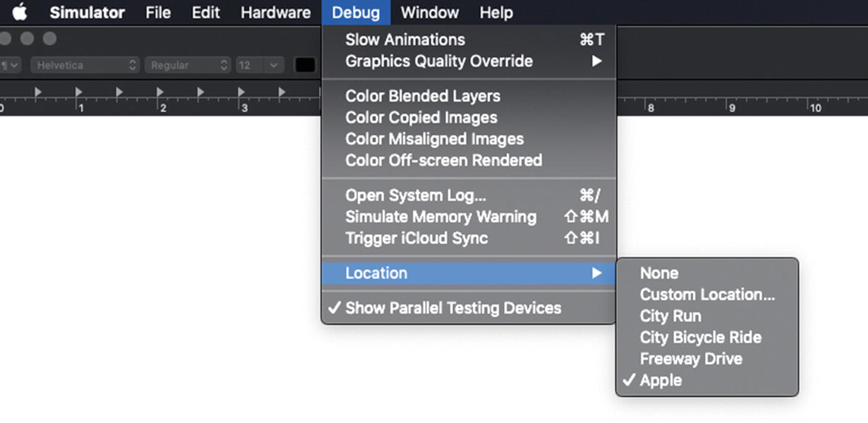Click Open System Log…
The height and width of the screenshot is (423, 868).
pos(415,195)
